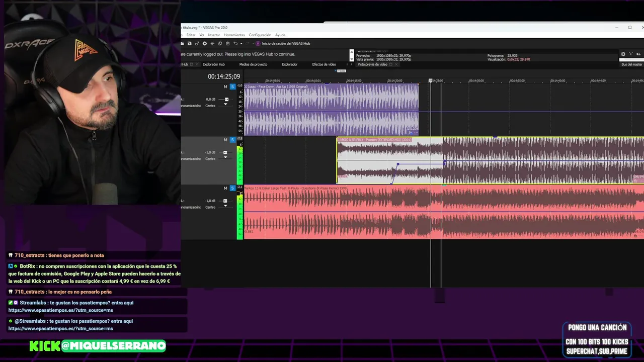The image size is (644, 362).
Task: Click the master bus dim output icon
Action: (638, 54)
